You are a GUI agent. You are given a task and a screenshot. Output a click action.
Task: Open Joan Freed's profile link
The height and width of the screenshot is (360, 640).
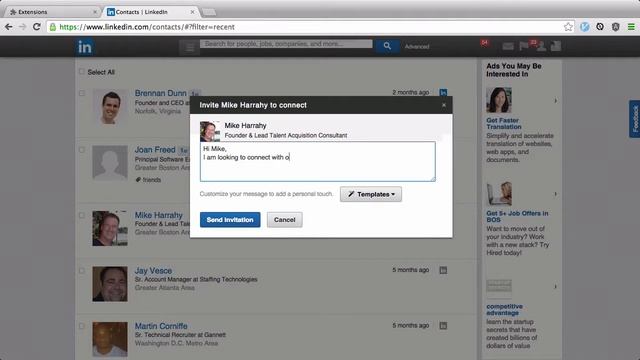(155, 150)
